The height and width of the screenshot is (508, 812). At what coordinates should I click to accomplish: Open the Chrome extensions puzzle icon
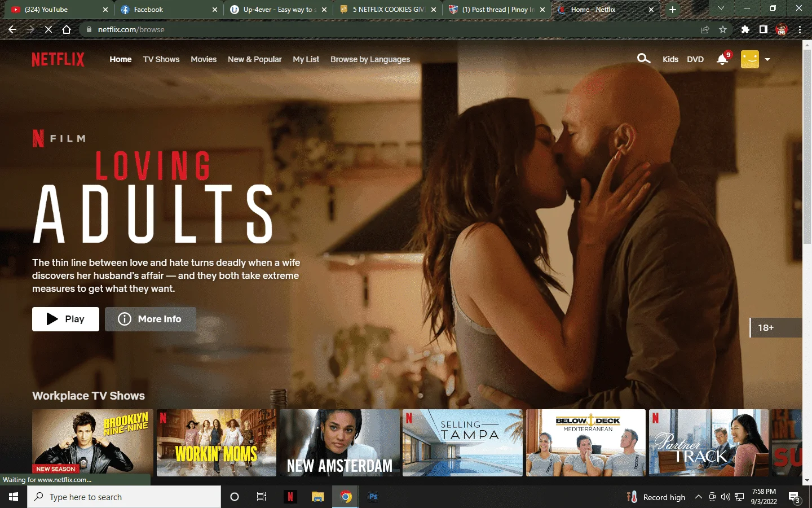click(x=745, y=29)
